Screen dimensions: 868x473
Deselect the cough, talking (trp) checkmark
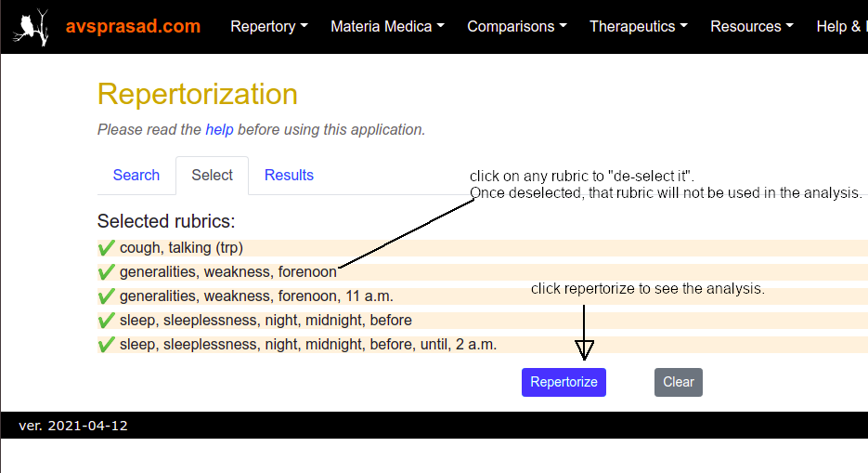[x=106, y=247]
